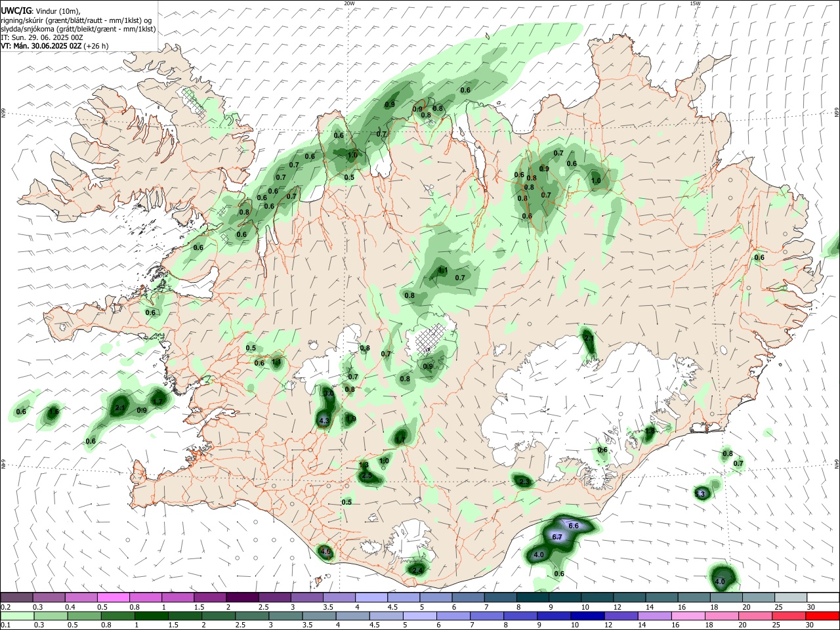The image size is (840, 630).
Task: Select the light gray swatch between 25 and 30
Action: pos(791,597)
